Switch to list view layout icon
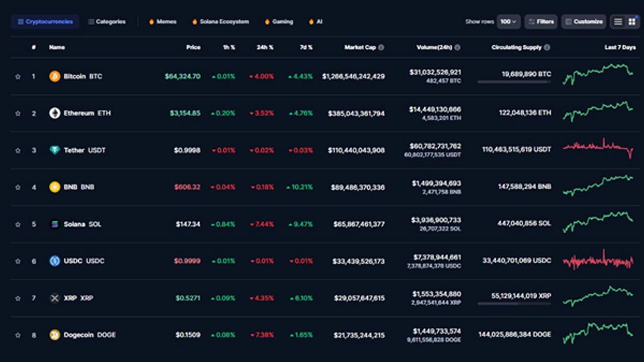 [618, 22]
